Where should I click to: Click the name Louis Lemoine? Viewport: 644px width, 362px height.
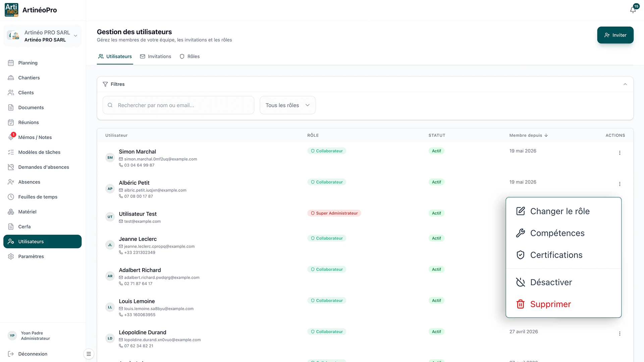click(137, 301)
